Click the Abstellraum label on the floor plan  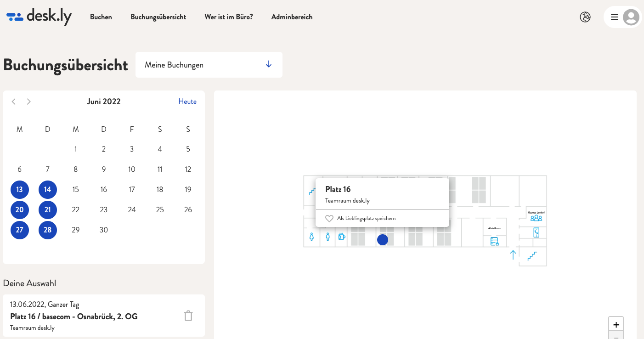pyautogui.click(x=494, y=228)
